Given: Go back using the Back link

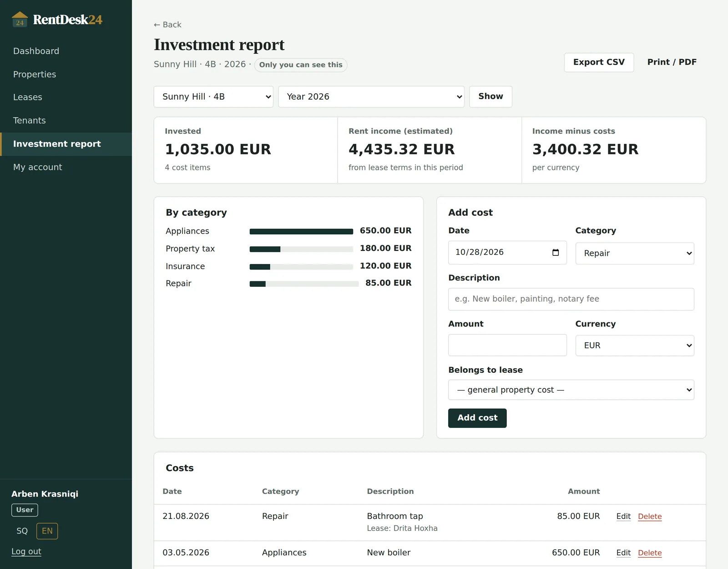Looking at the screenshot, I should coord(167,25).
